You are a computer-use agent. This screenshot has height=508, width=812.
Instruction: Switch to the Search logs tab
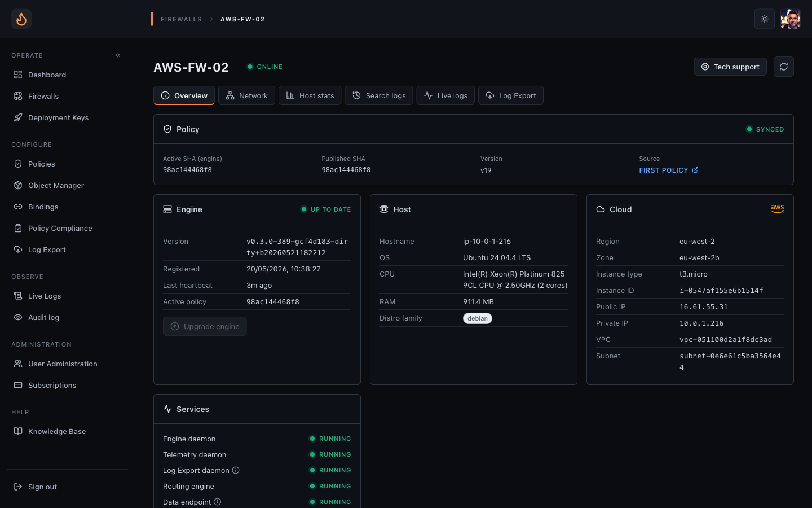379,95
